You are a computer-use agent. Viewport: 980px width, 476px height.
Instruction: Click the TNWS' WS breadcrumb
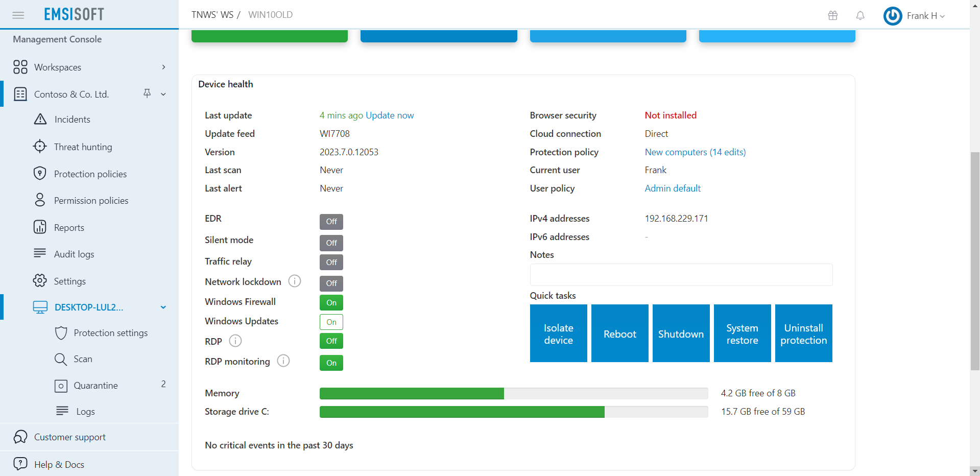[x=212, y=15]
